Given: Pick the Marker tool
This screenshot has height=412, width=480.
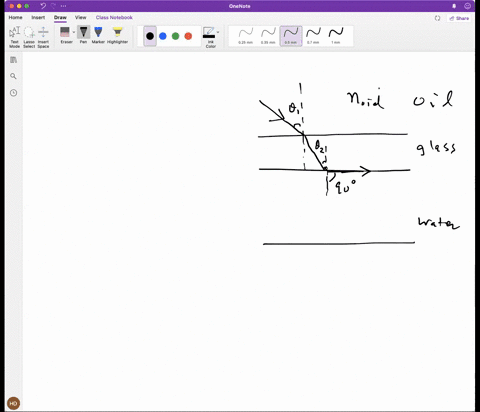Looking at the screenshot, I should click(98, 35).
